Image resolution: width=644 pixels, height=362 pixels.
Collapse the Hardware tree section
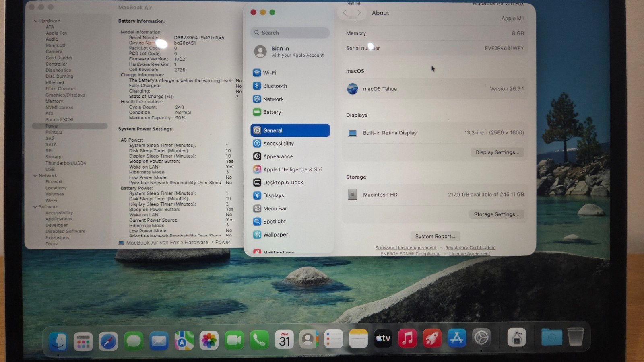tap(35, 21)
